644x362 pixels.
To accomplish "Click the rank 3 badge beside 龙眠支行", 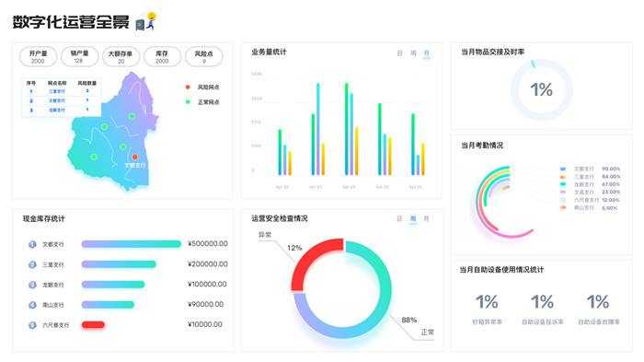I will click(32, 285).
